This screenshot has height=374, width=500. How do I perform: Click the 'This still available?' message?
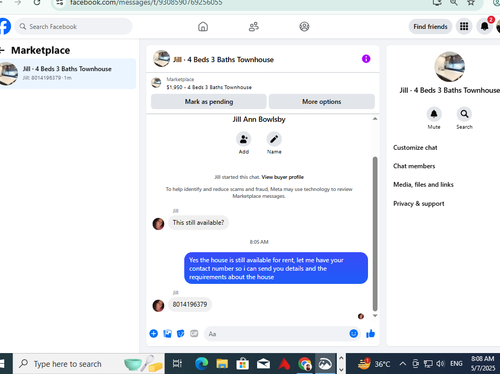click(x=198, y=223)
